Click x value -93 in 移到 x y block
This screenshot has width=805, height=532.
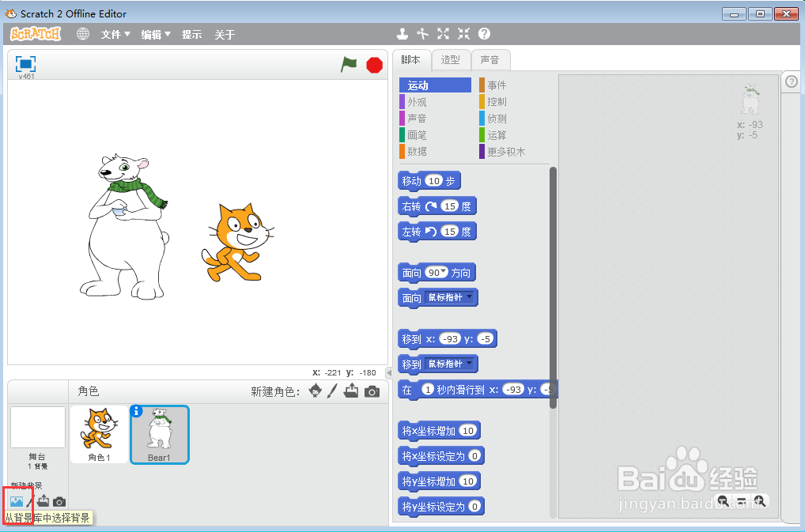point(450,338)
